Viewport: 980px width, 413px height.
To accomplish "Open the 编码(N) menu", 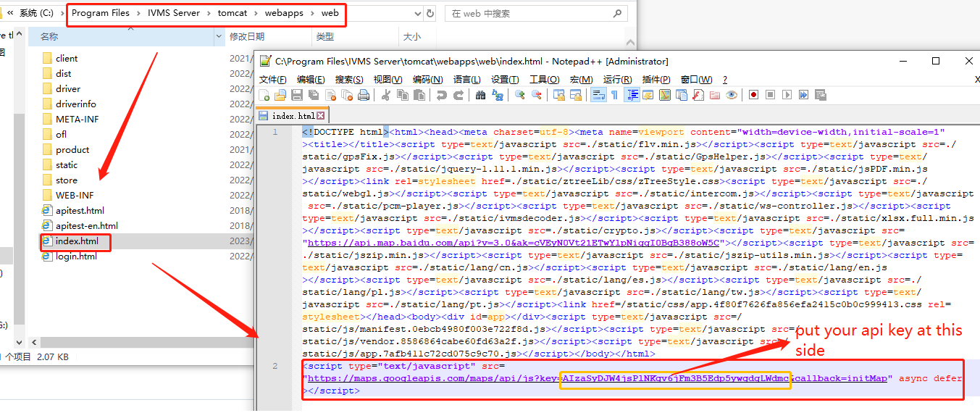I will [427, 80].
